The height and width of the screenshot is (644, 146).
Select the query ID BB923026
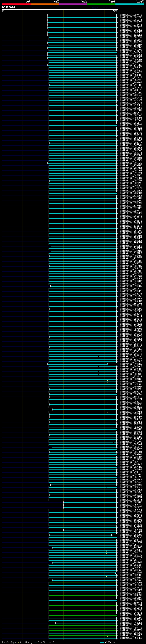click(x=8, y=8)
